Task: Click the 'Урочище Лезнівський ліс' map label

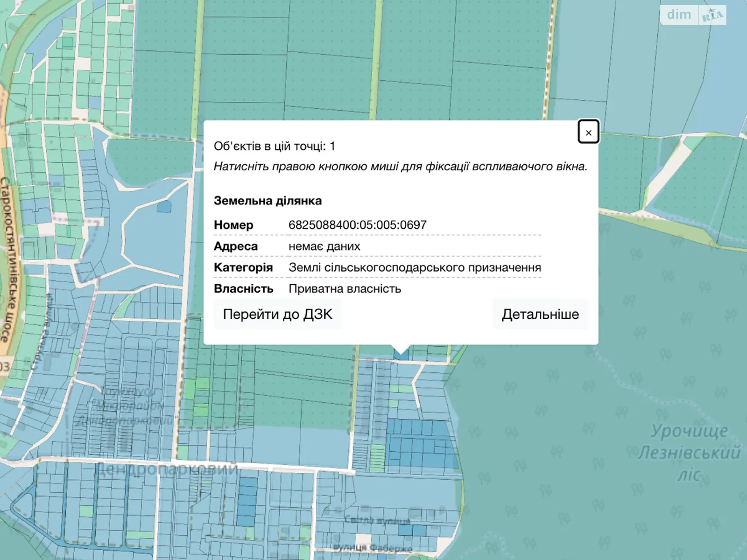Action: pyautogui.click(x=689, y=452)
